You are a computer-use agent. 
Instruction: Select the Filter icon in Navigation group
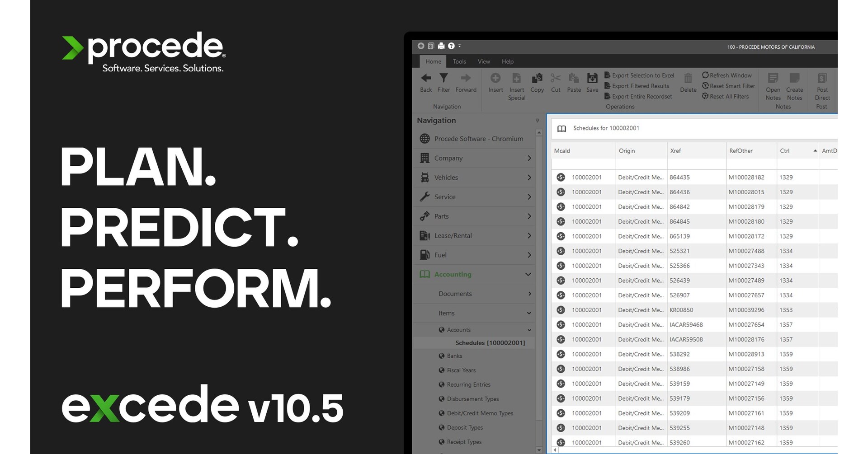(443, 82)
